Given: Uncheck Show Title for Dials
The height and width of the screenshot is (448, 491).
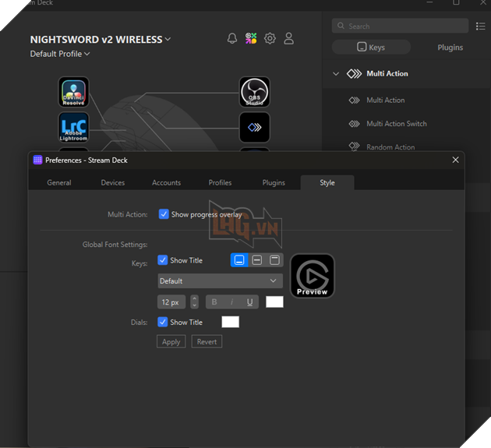Looking at the screenshot, I should [x=163, y=322].
